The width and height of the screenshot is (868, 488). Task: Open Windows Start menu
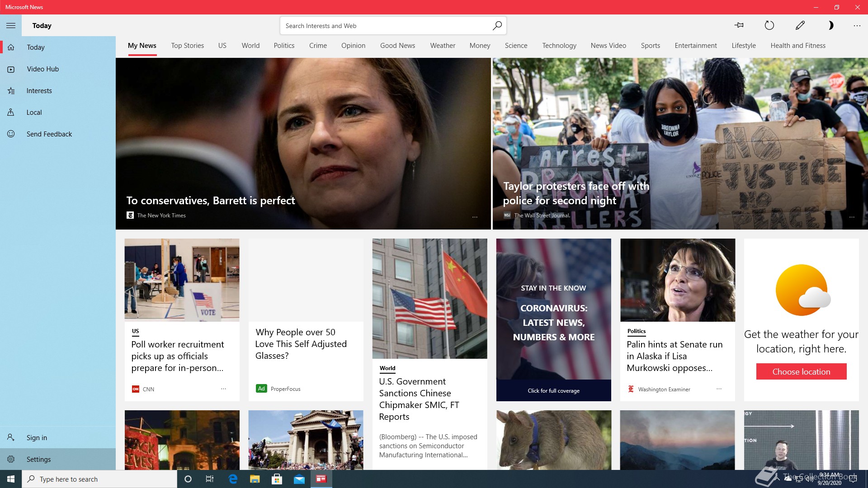click(11, 479)
